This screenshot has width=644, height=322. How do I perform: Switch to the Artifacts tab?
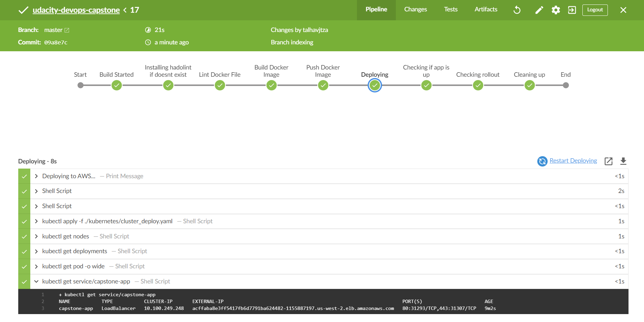click(486, 10)
